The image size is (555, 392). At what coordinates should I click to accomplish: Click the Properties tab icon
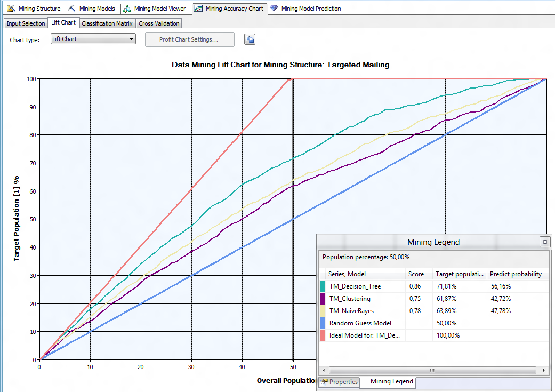pyautogui.click(x=324, y=382)
